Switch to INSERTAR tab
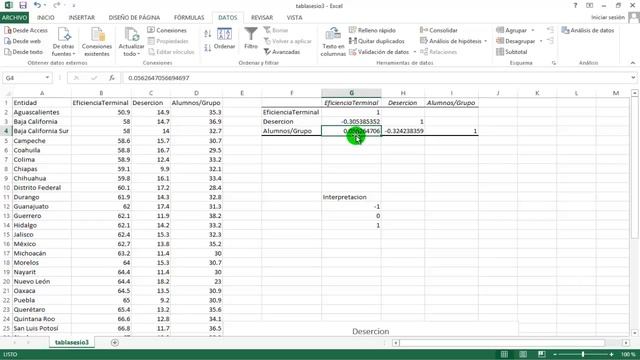Viewport: 640px width, 360px height. coord(82,18)
